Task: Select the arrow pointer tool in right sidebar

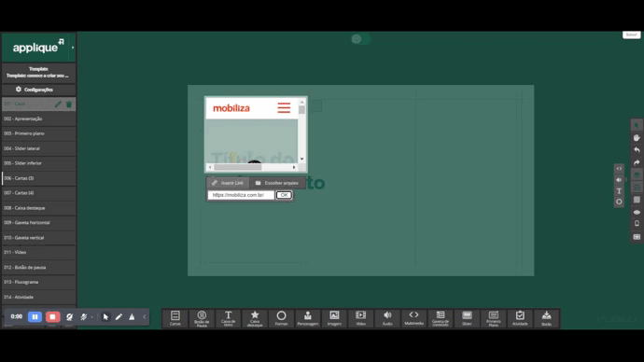Action: (x=637, y=125)
